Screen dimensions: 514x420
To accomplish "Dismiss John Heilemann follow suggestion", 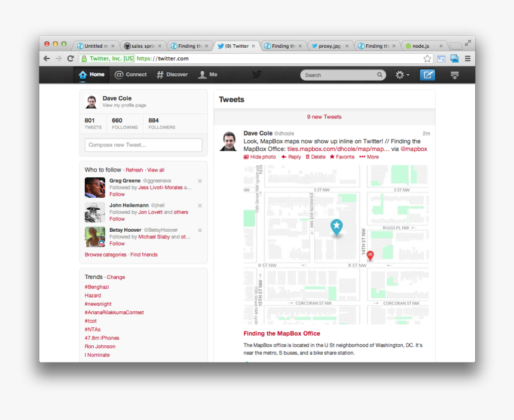I will tap(200, 206).
